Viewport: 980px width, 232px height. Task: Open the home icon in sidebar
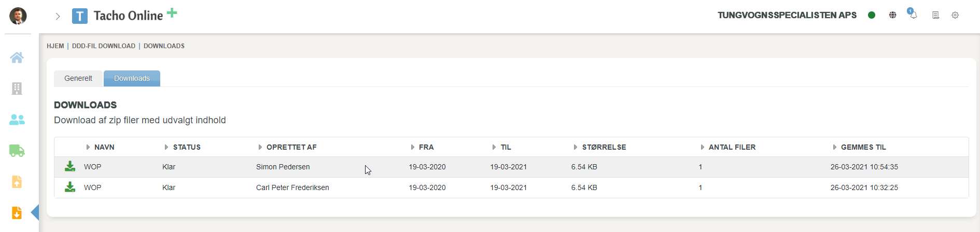[17, 57]
